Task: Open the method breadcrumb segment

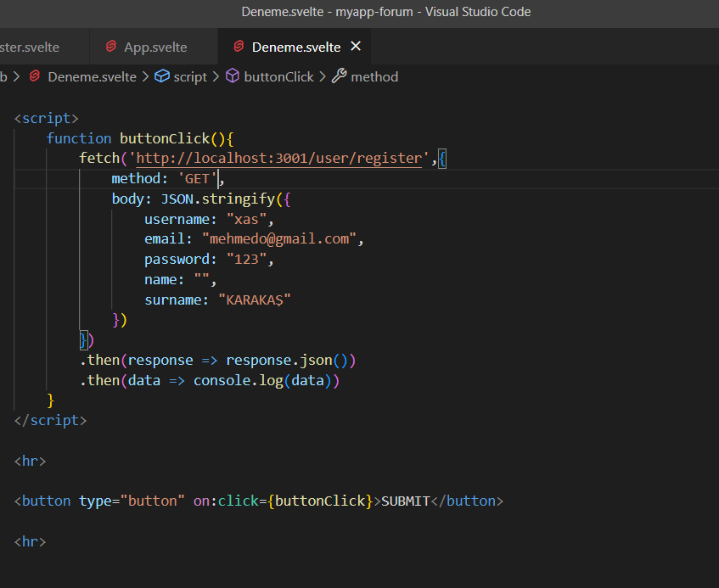Action: click(x=374, y=76)
